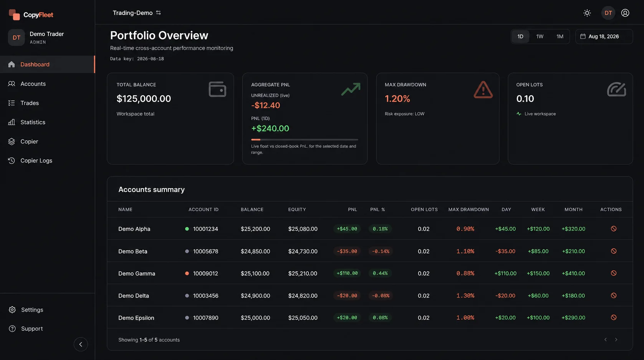Click disable action for Demo Delta
The image size is (644, 360).
(x=614, y=296)
